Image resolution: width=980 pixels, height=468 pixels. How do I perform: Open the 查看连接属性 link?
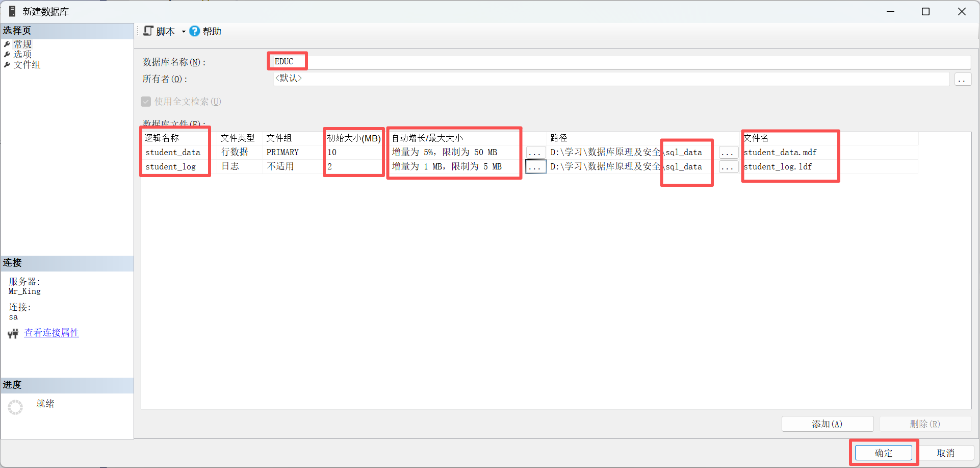51,333
